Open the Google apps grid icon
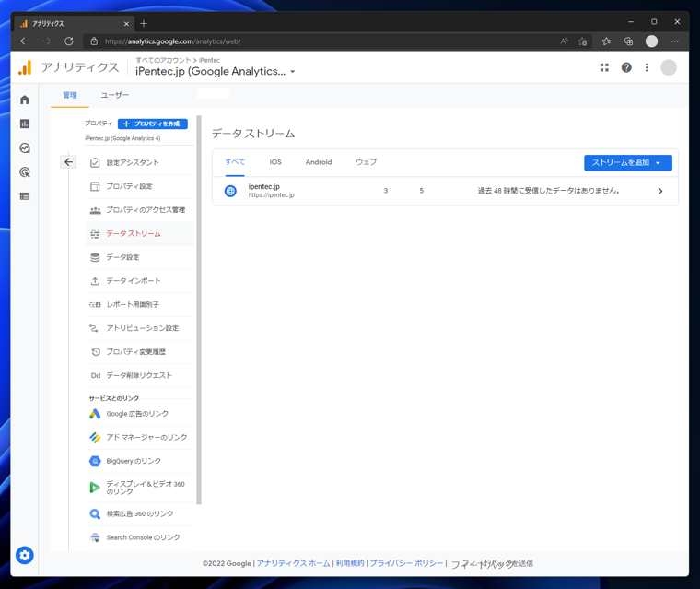The width and height of the screenshot is (700, 589). pyautogui.click(x=604, y=67)
